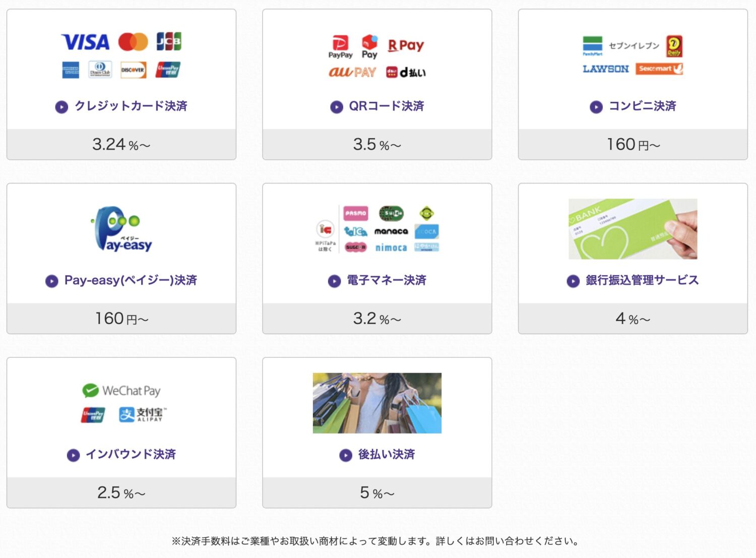Click the R Pay logo

click(x=406, y=45)
